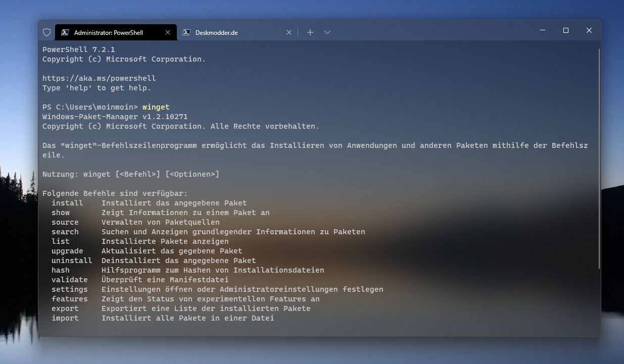Click the 'install' command entry
624x364 pixels.
click(x=67, y=203)
